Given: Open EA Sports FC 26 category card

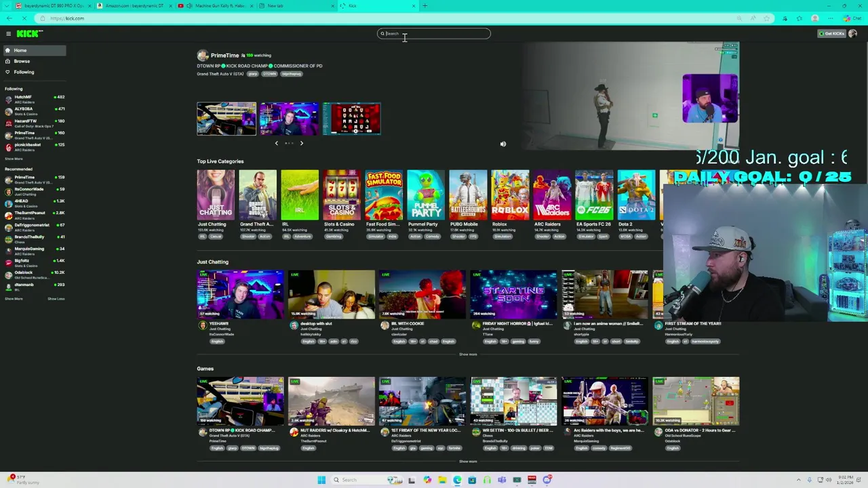Looking at the screenshot, I should (594, 195).
